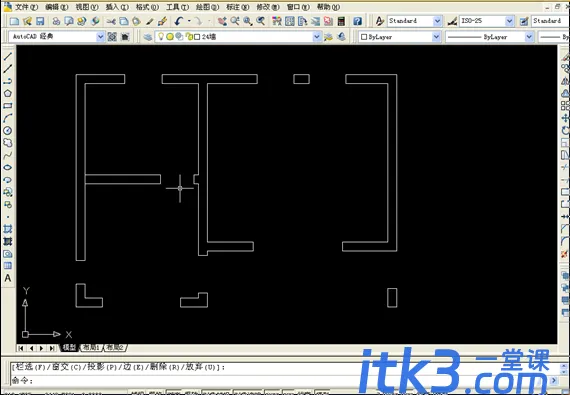This screenshot has width=570, height=395.
Task: Select the Polygon tool
Action: pos(8,93)
